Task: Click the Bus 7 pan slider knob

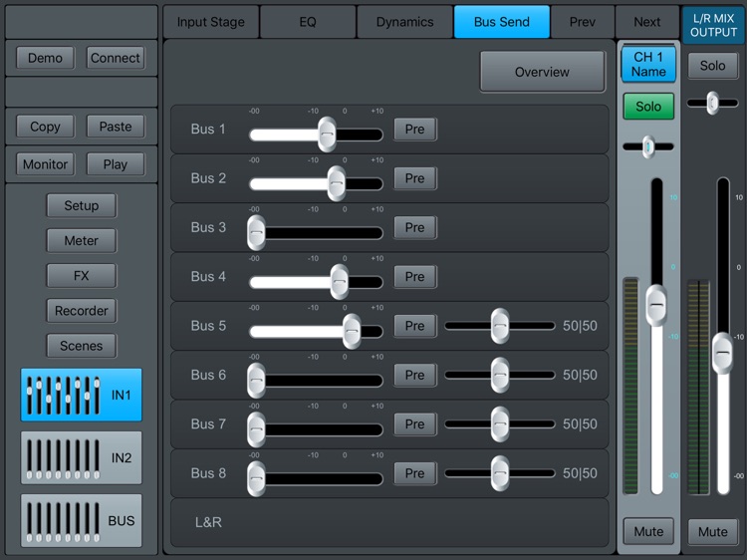Action: (x=500, y=424)
